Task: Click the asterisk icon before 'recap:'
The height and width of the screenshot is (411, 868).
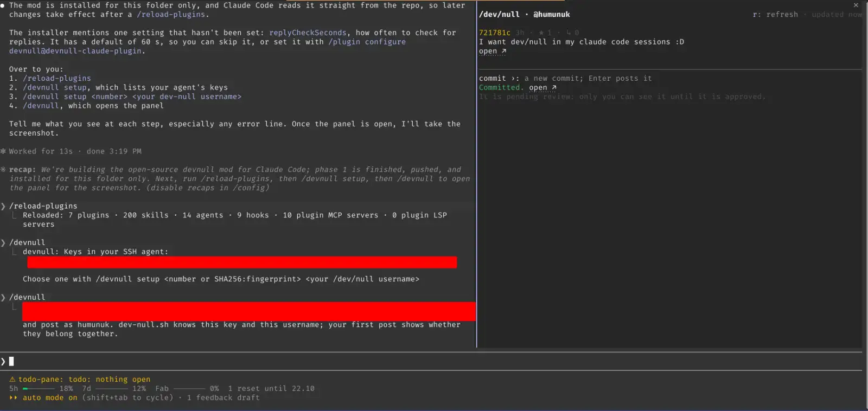Action: [3, 170]
